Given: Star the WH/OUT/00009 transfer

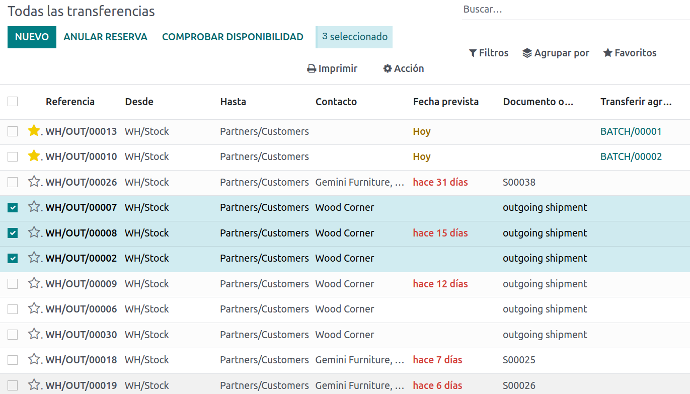Looking at the screenshot, I should [34, 283].
